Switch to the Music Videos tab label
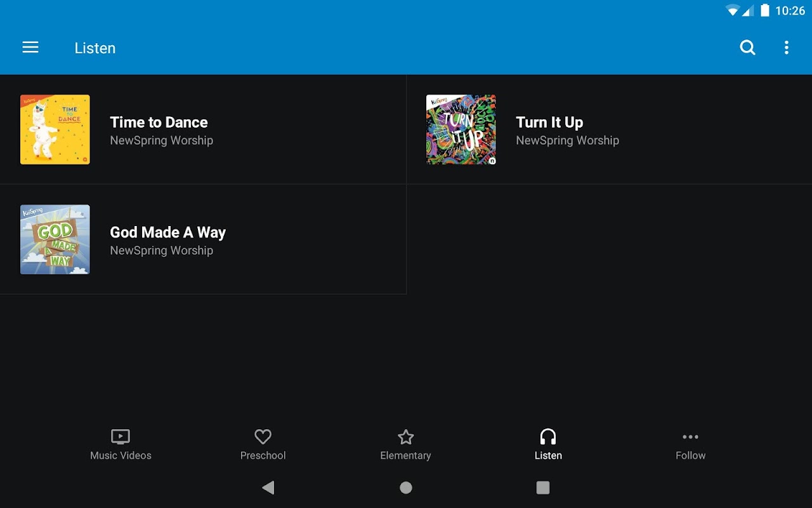The image size is (812, 508). click(121, 455)
